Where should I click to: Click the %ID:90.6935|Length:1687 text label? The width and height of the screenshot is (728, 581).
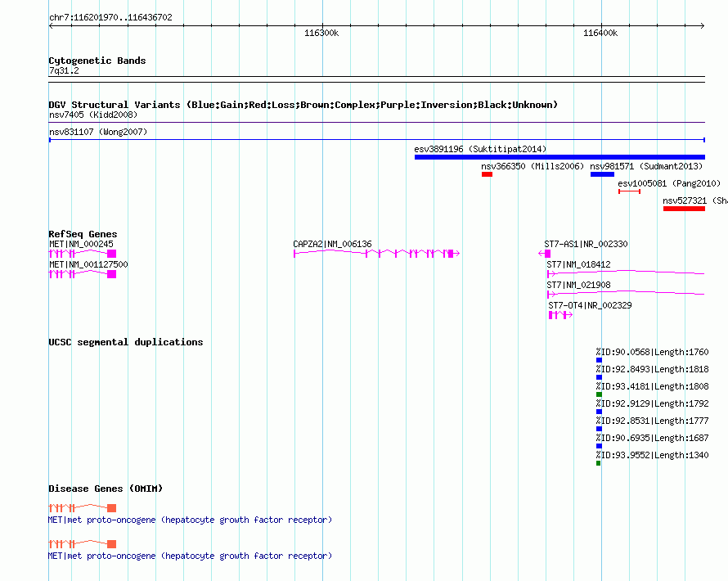point(652,438)
